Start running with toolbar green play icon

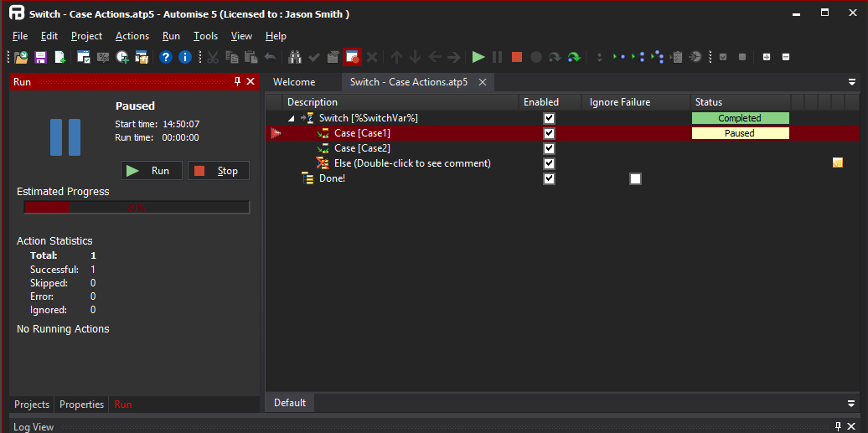click(x=478, y=56)
